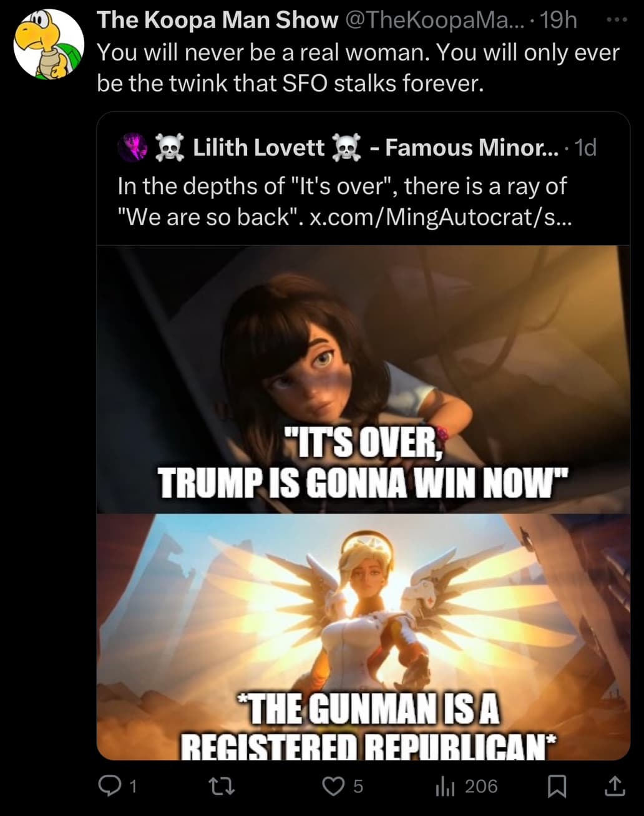This screenshot has height=816, width=644.
Task: Follow the x.com/MingAutocrat link
Action: (440, 217)
